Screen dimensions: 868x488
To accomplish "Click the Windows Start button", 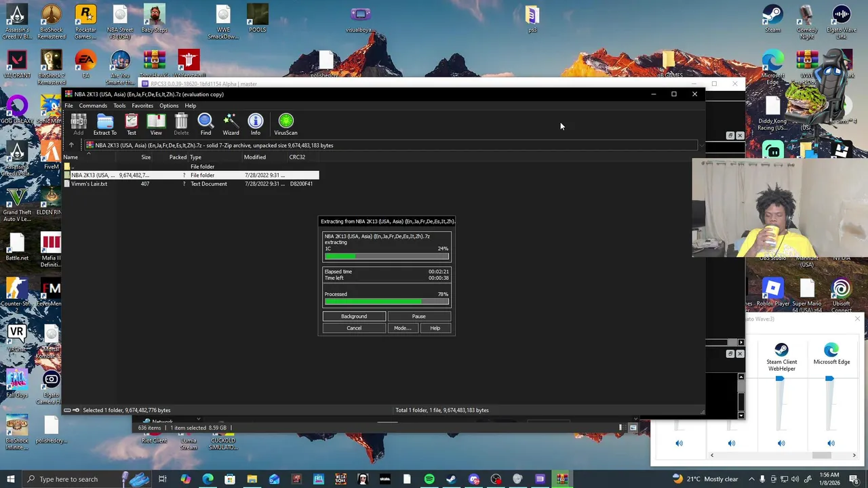I will pyautogui.click(x=10, y=479).
